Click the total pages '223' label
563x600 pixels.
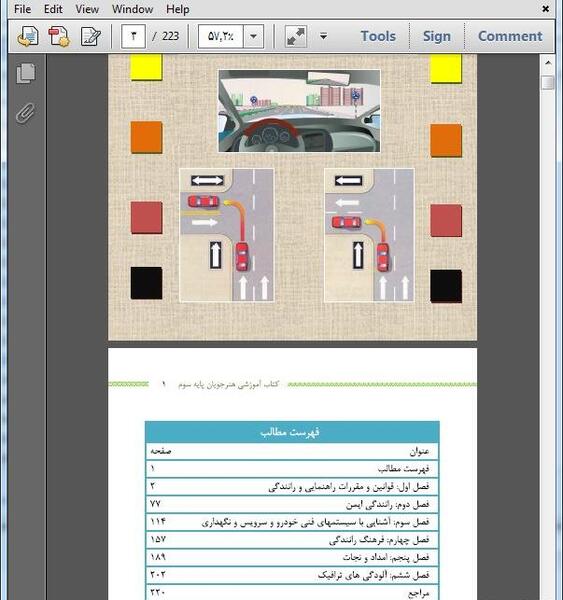click(170, 36)
